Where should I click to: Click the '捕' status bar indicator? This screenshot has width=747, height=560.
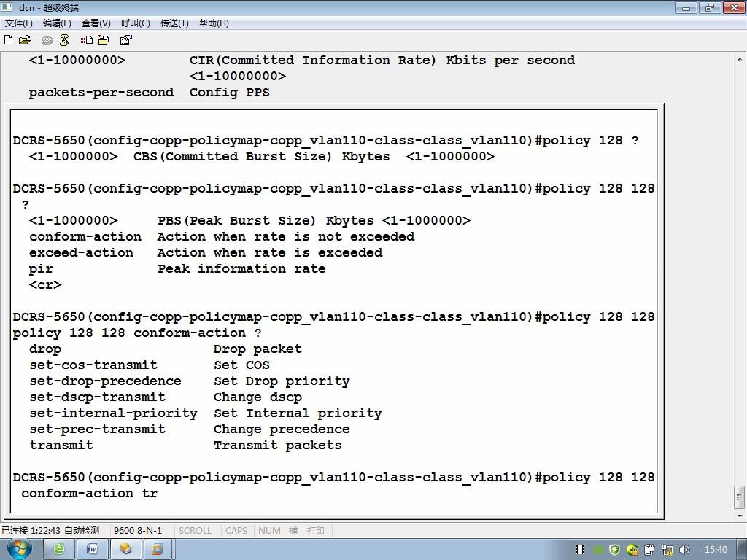point(293,530)
